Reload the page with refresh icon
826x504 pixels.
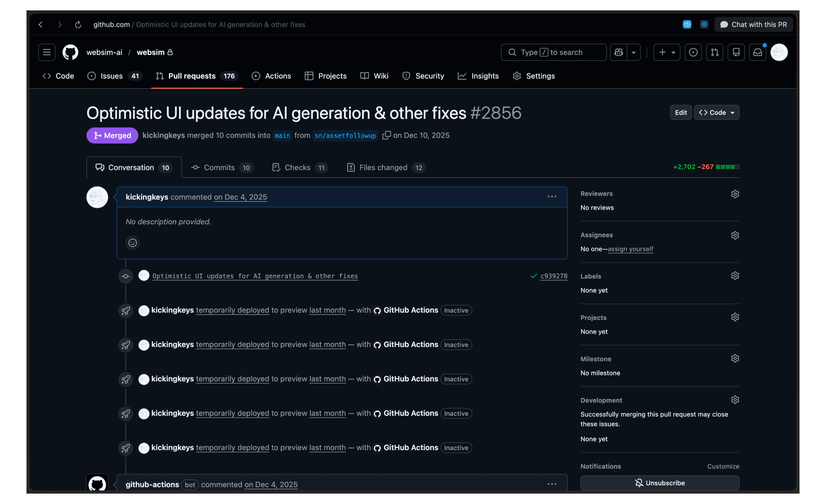(x=78, y=25)
